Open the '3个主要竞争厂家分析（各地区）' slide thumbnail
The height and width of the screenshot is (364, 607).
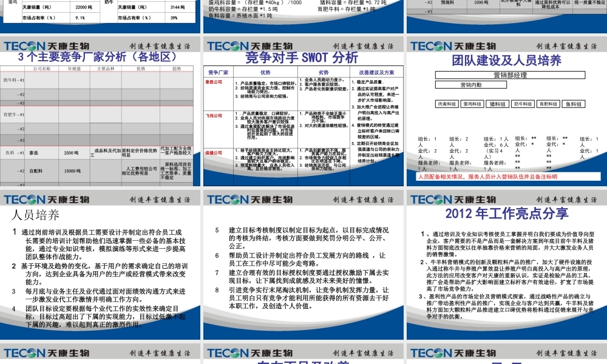(100, 111)
